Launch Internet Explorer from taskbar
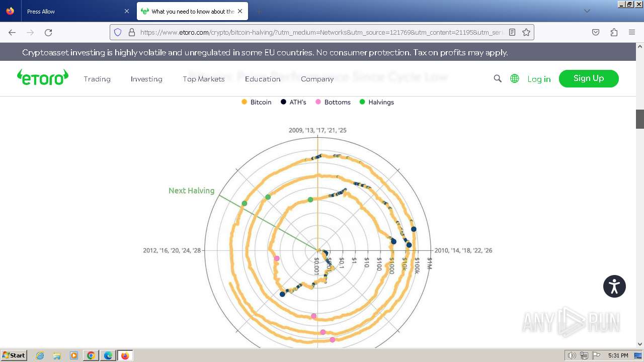644x362 pixels. pos(40,355)
